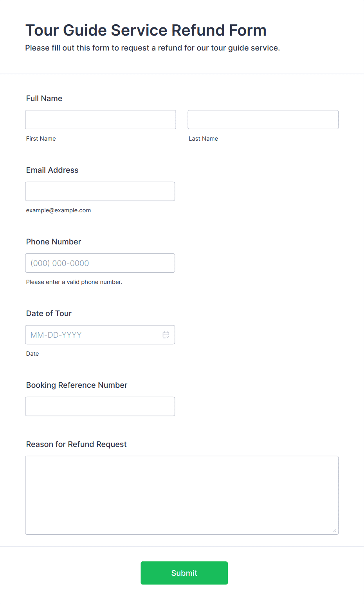The width and height of the screenshot is (364, 604).
Task: Select the Last Name input box
Action: [263, 119]
